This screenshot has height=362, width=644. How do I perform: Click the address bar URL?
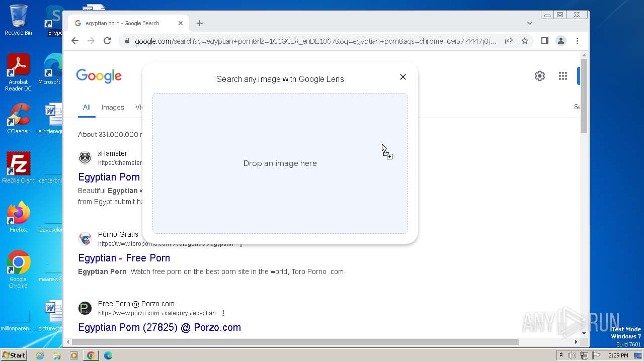315,41
